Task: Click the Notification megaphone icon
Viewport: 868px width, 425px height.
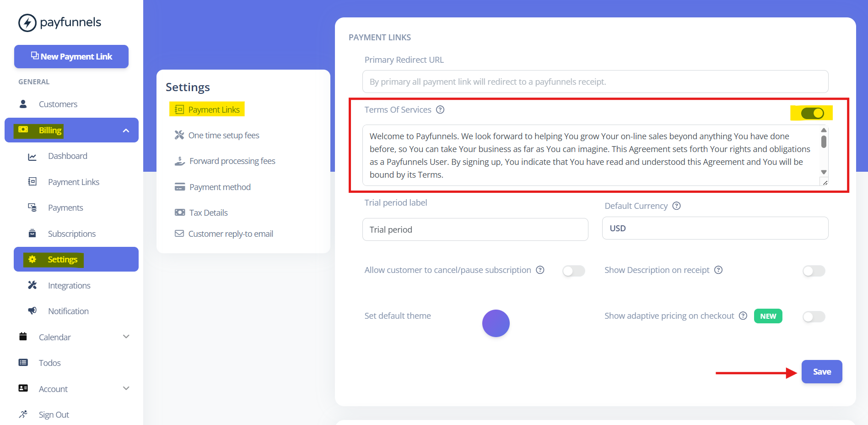Action: pos(32,311)
